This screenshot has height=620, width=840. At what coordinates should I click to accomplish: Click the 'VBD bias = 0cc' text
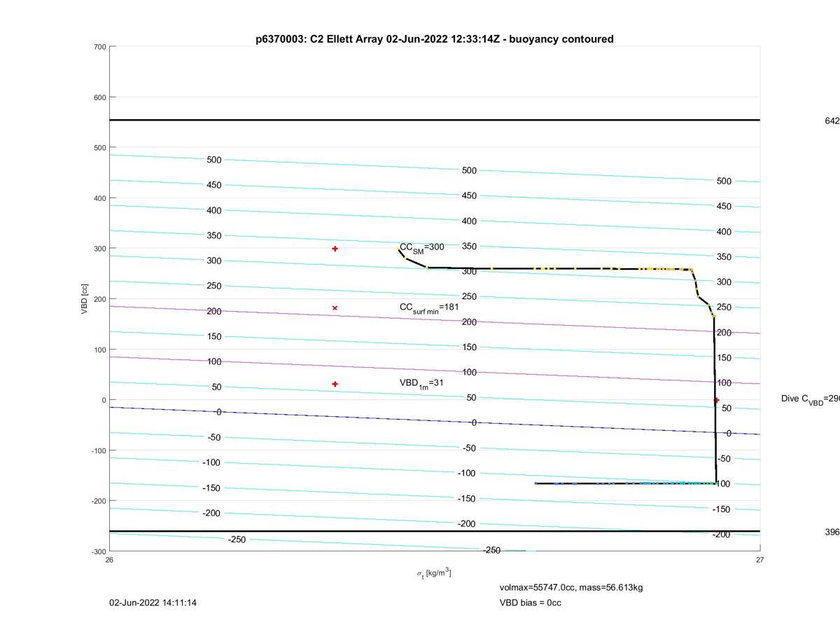530,602
